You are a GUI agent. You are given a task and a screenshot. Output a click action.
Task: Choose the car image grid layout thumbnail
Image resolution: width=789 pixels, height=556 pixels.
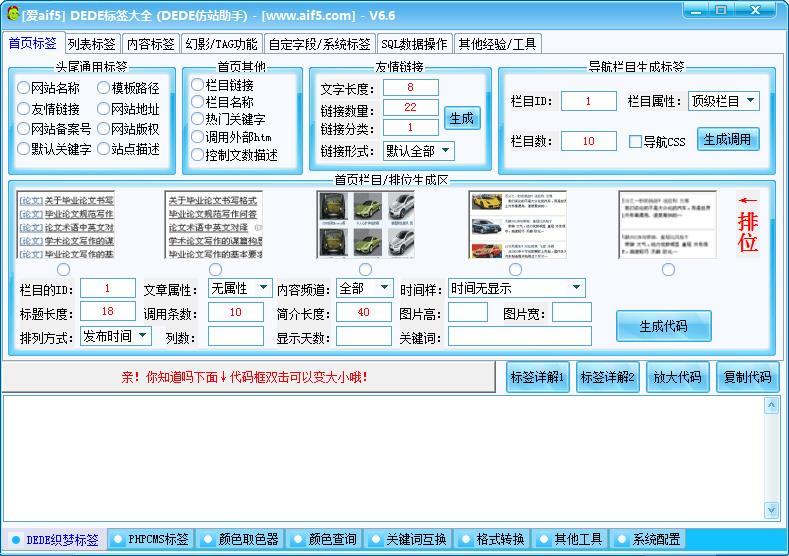[365, 225]
